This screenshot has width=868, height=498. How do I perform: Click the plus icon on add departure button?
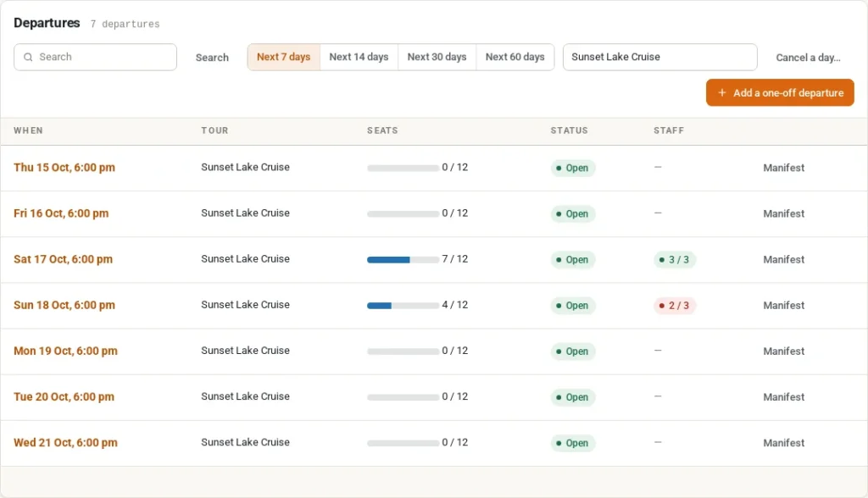coord(722,92)
